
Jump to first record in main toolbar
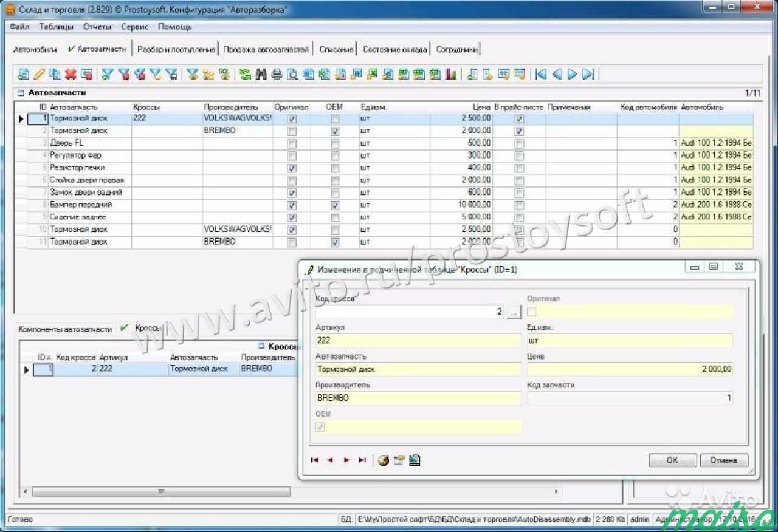click(x=540, y=74)
